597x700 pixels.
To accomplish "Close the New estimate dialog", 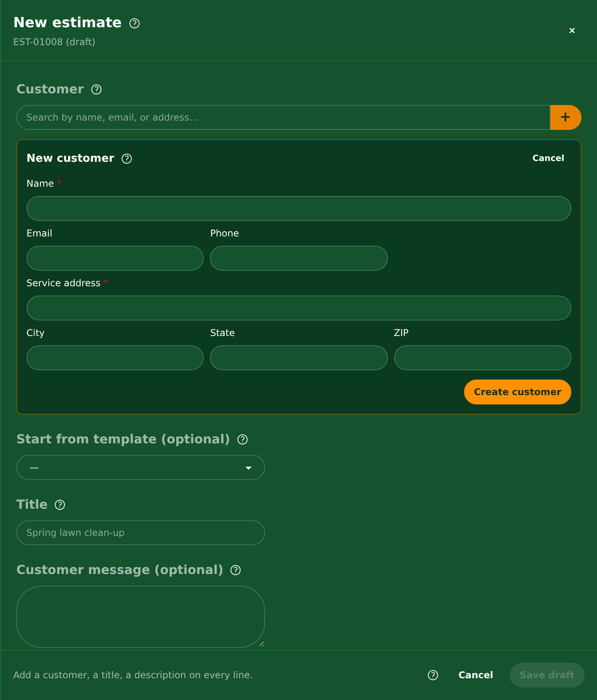I will click(x=572, y=30).
